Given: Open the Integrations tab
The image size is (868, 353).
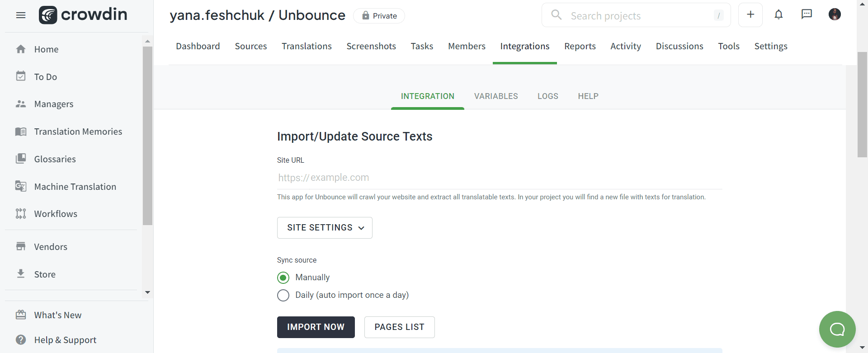Looking at the screenshot, I should pyautogui.click(x=525, y=46).
